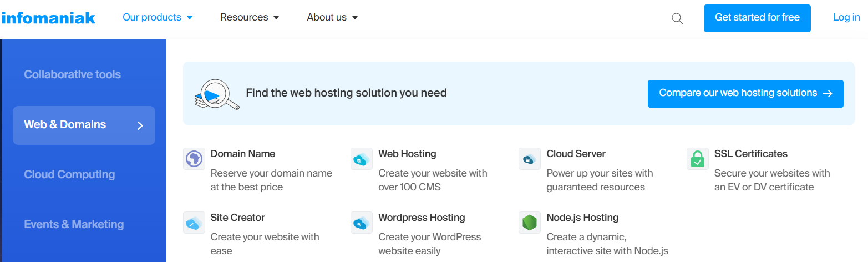Click the Node.js Hosting hexagon icon
Image resolution: width=868 pixels, height=262 pixels.
530,223
